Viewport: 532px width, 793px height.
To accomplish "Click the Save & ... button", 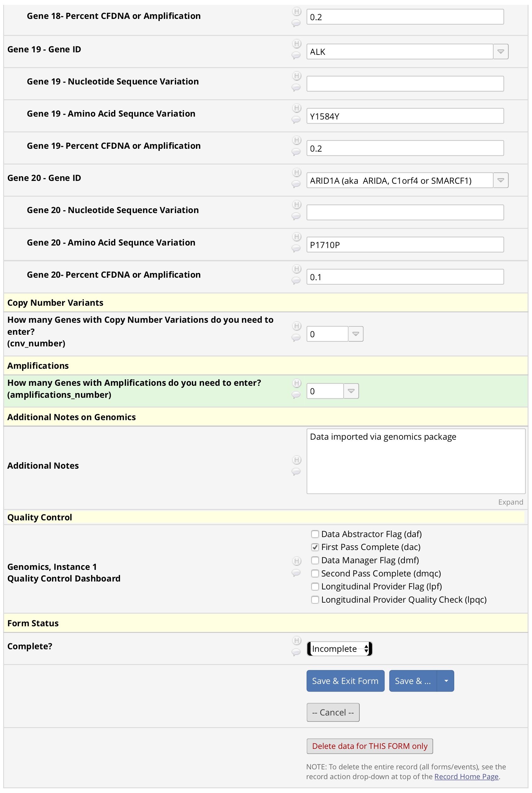I will pyautogui.click(x=413, y=680).
